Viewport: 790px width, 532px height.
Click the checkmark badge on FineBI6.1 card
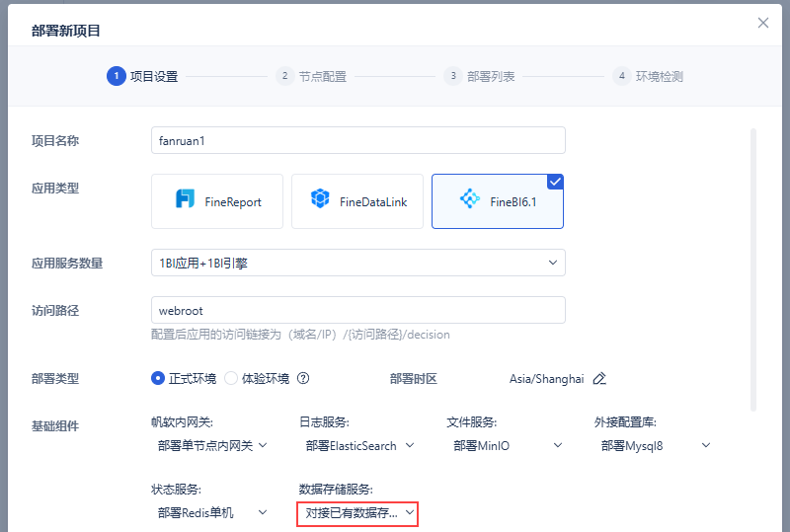pyautogui.click(x=555, y=182)
